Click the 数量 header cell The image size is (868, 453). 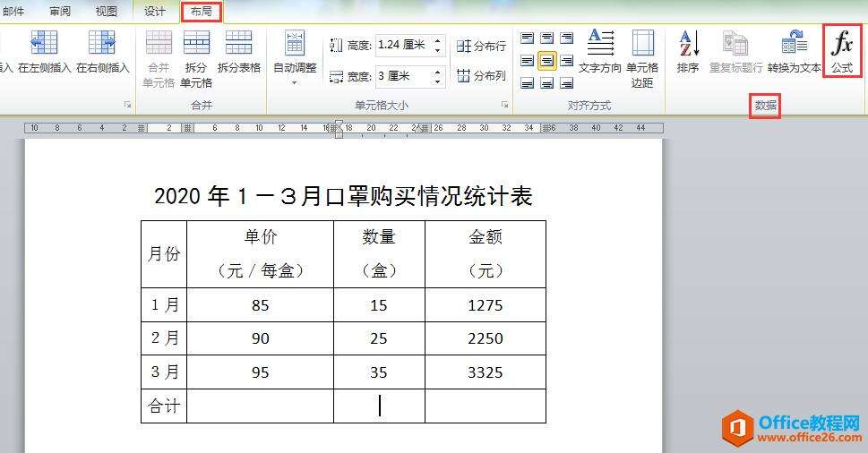pyautogui.click(x=379, y=254)
